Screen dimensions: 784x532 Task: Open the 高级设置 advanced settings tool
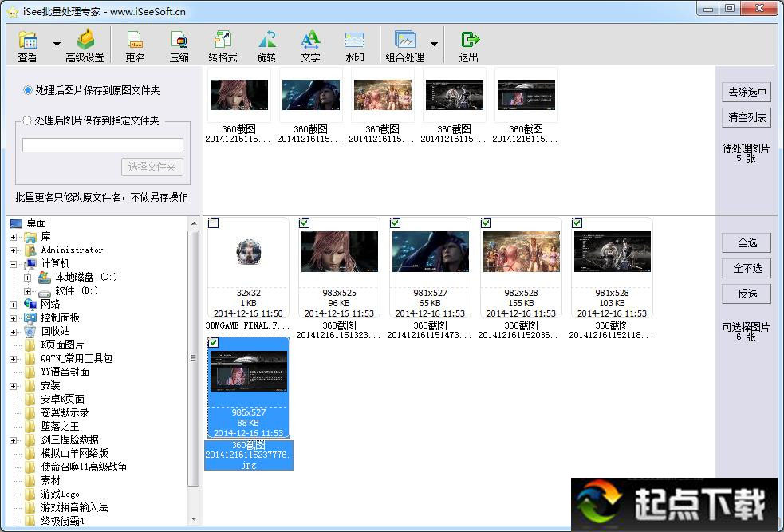85,46
